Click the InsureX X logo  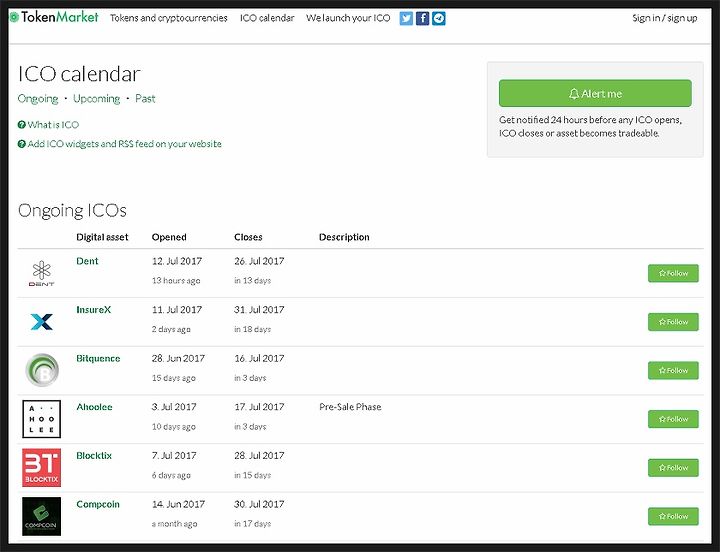coord(42,321)
